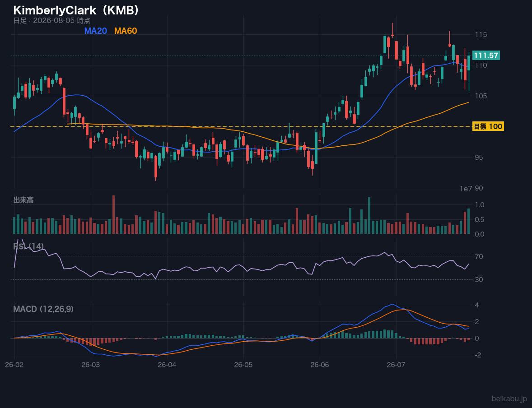Image resolution: width=532 pixels, height=408 pixels.
Task: Click the 115 price axis label
Action: click(x=481, y=35)
